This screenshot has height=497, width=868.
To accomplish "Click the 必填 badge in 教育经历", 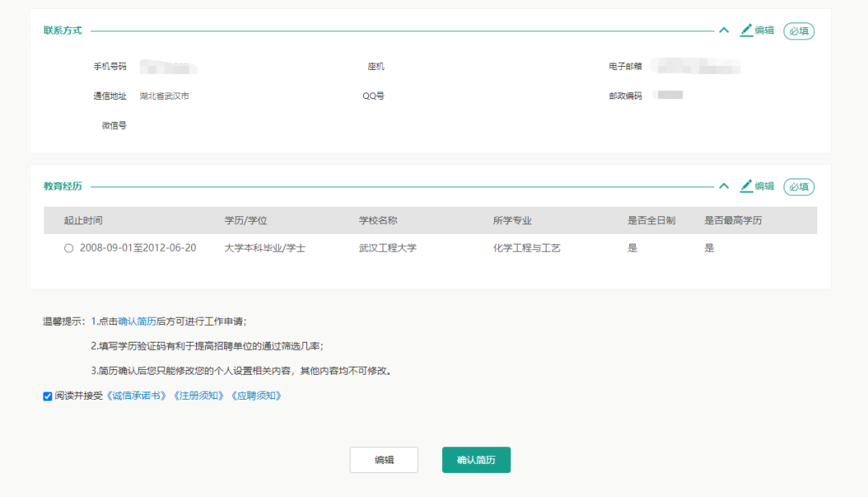I will coord(799,187).
